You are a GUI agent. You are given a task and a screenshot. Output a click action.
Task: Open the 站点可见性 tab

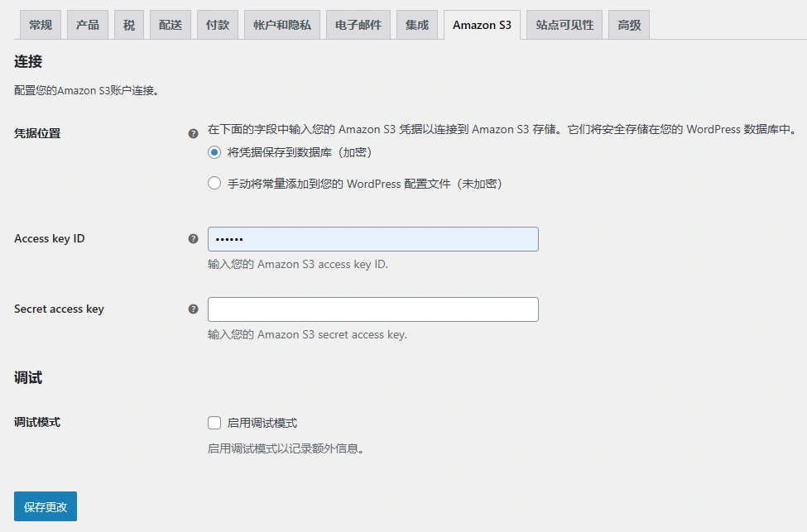[564, 25]
